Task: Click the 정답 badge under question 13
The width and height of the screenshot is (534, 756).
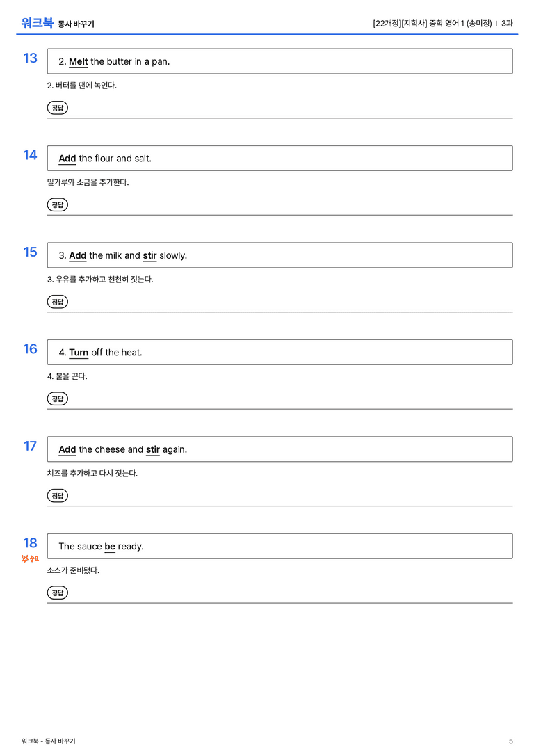Action: (x=57, y=108)
